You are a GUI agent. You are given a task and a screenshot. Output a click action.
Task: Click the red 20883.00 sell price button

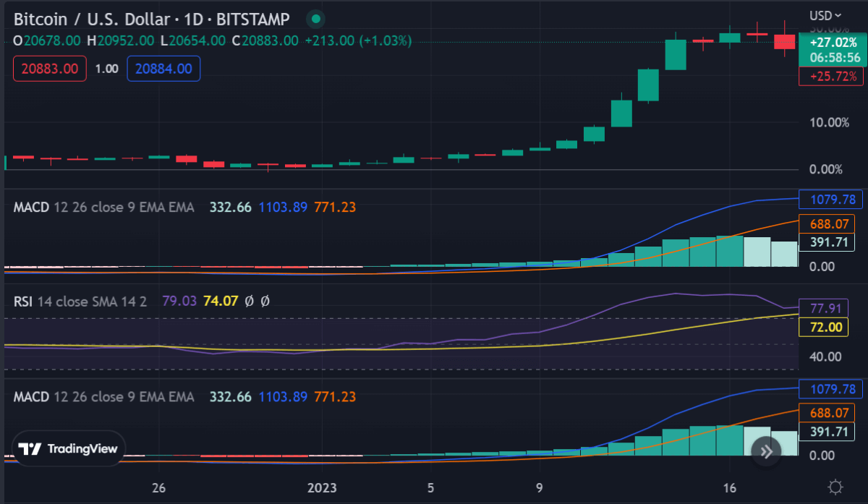pos(50,69)
